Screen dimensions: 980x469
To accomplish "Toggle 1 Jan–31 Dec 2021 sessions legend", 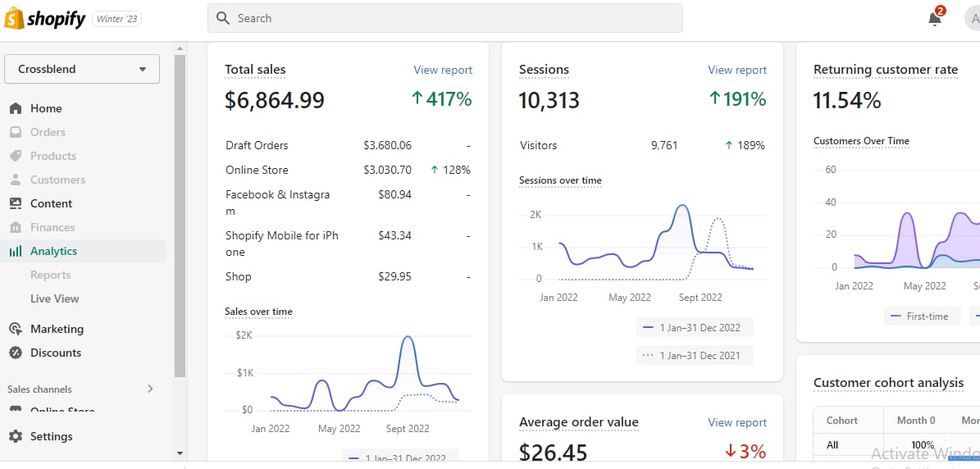I will pyautogui.click(x=695, y=355).
